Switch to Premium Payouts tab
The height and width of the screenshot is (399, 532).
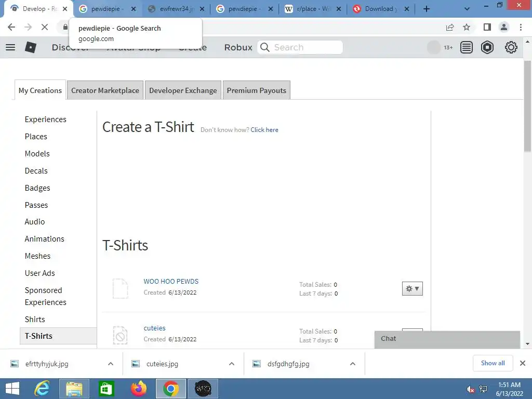pos(257,90)
